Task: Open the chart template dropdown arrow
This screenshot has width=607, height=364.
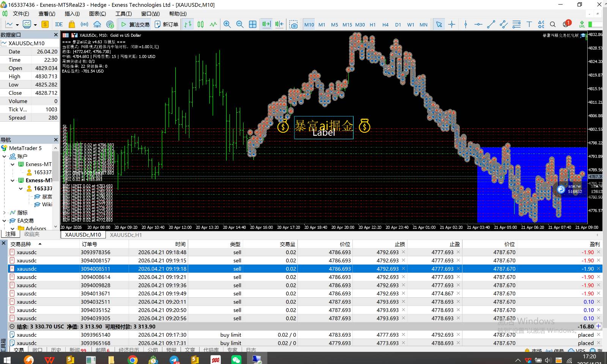Action: (35, 25)
